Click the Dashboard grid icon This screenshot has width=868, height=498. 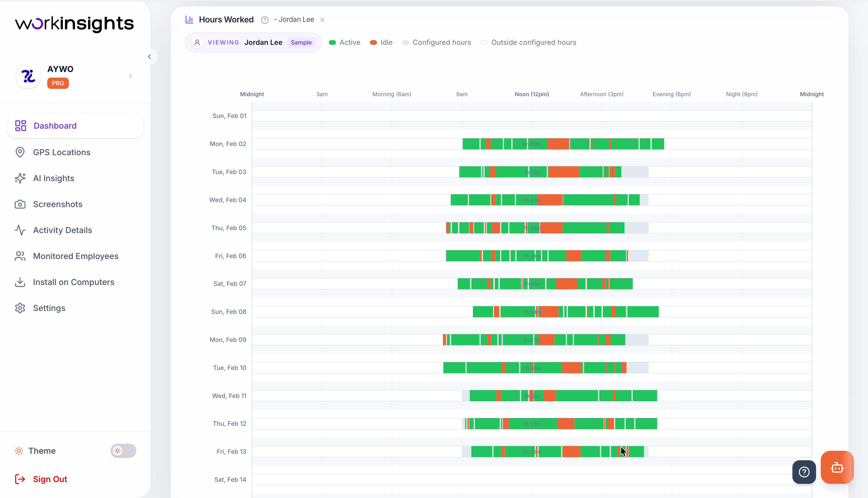point(21,125)
